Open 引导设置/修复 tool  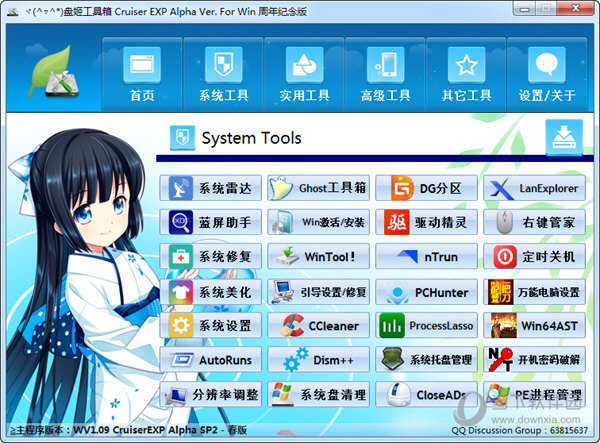(x=318, y=292)
